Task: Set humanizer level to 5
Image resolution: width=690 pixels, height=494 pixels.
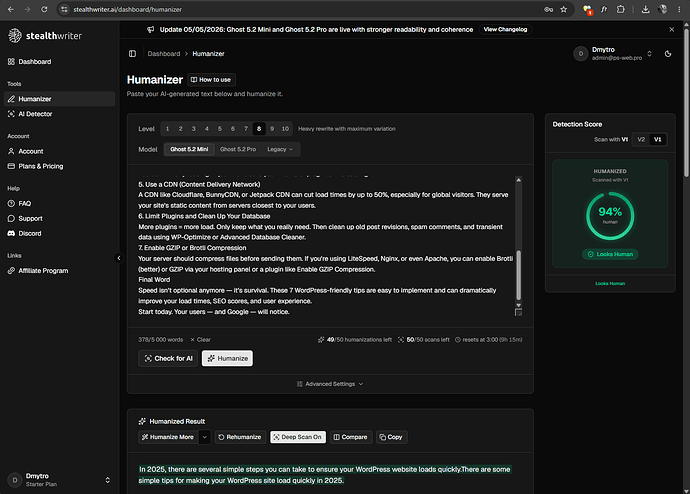Action: pos(220,129)
